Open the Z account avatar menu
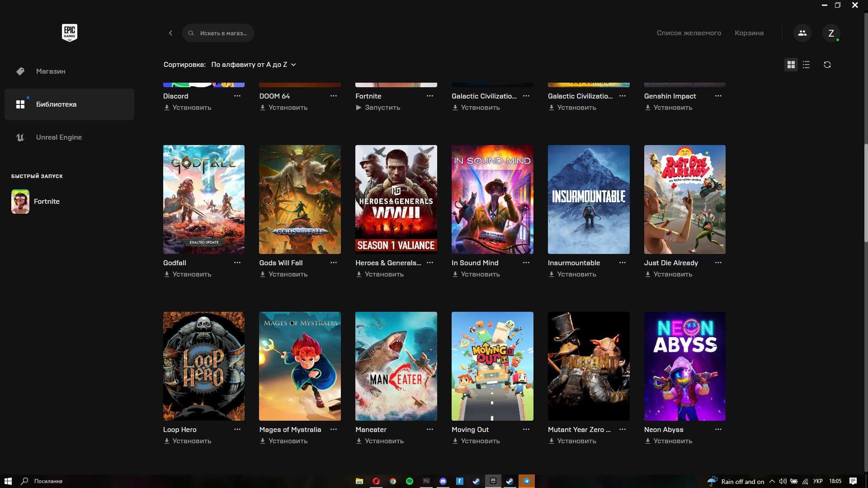The image size is (868, 488). [831, 33]
